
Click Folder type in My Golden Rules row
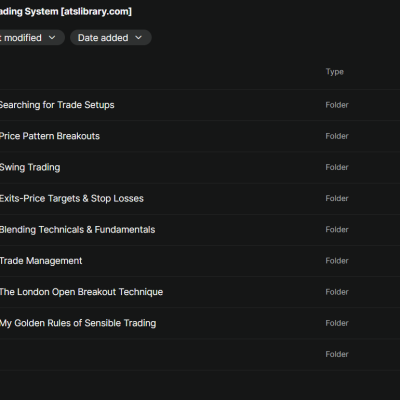click(x=337, y=323)
